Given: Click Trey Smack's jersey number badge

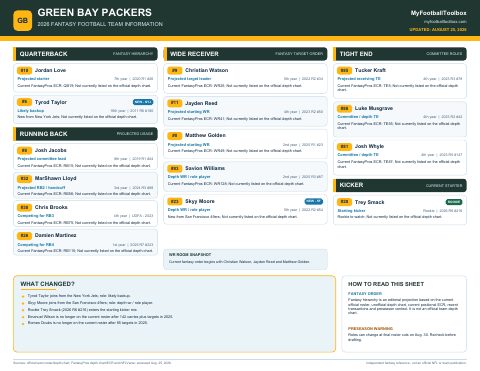Looking at the screenshot, I should pyautogui.click(x=344, y=202).
